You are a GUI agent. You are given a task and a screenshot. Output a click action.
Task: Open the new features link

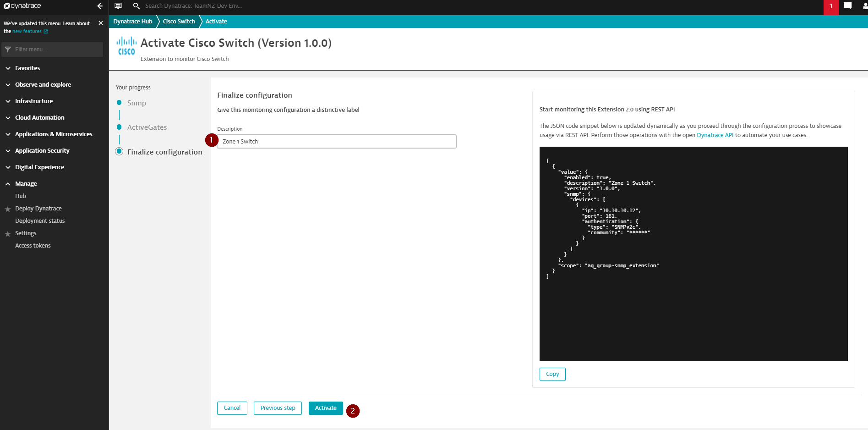30,31
